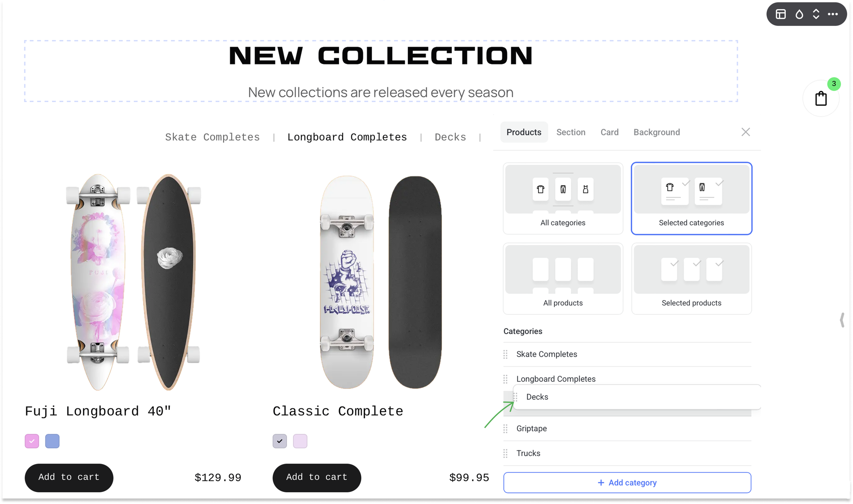
Task: Open the layout icon in top toolbar
Action: pyautogui.click(x=781, y=14)
